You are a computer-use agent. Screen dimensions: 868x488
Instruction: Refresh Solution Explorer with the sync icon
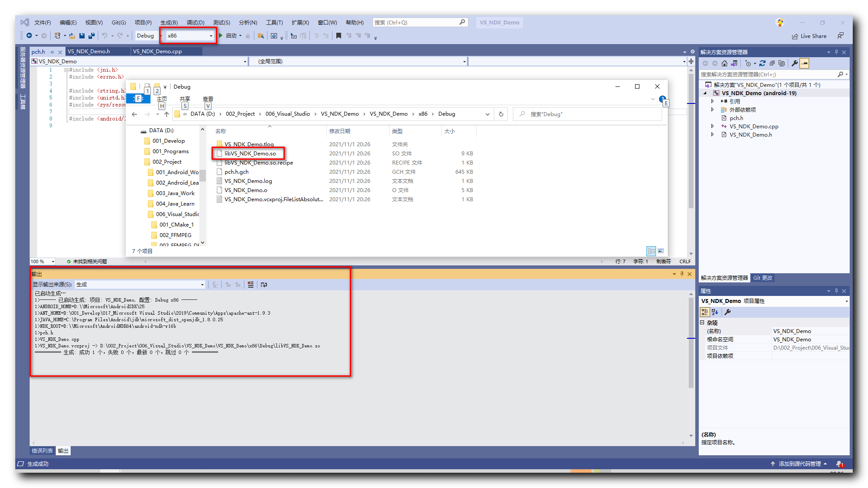click(x=762, y=63)
